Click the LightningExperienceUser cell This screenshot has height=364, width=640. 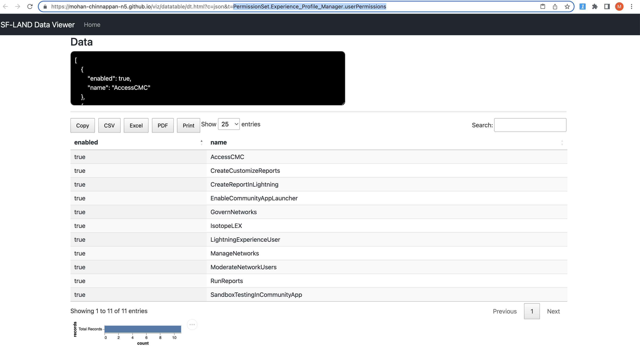pos(387,239)
